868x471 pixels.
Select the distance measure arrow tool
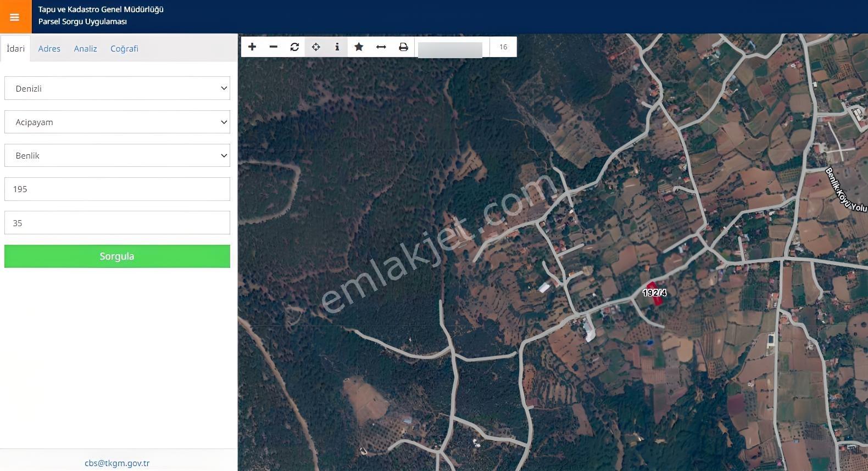[x=381, y=47]
